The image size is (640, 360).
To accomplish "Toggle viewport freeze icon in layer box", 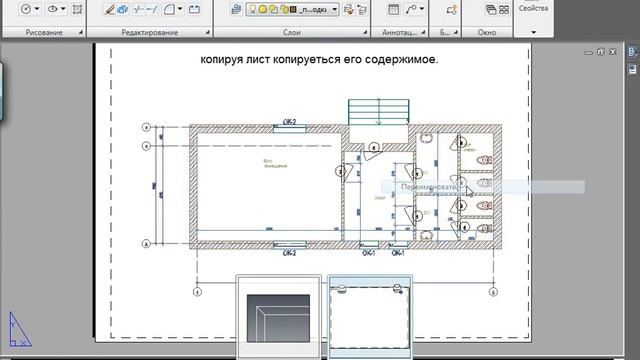I will tap(273, 9).
